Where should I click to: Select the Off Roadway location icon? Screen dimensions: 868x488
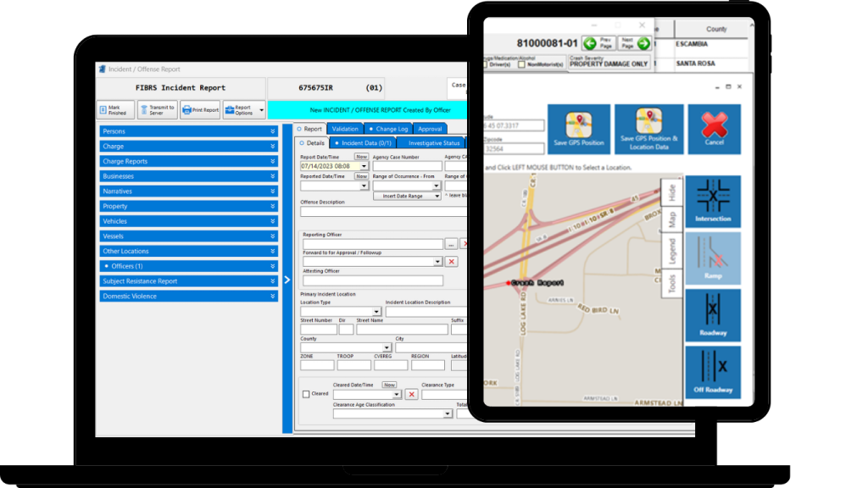coord(713,373)
